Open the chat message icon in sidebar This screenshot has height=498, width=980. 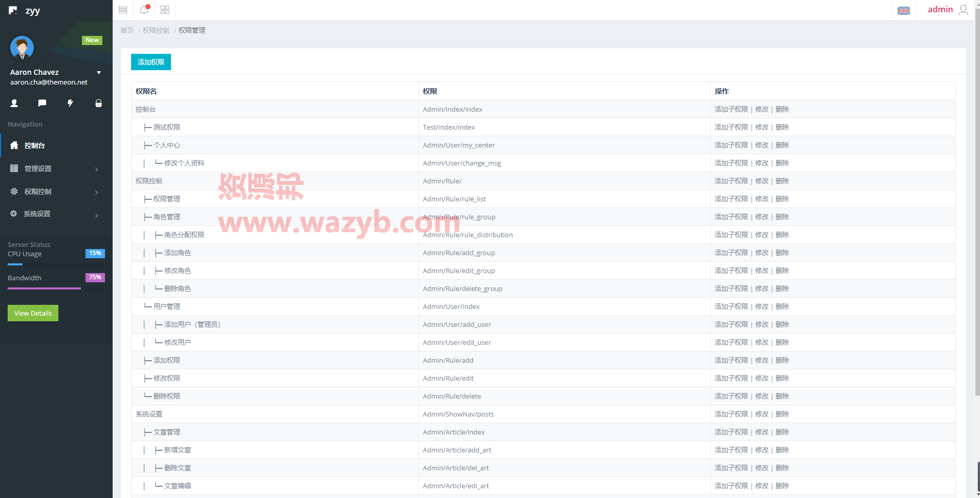(x=42, y=103)
